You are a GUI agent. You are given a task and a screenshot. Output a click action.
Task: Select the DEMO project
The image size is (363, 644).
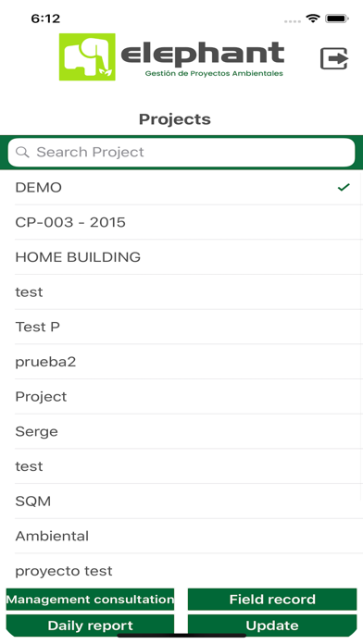[181, 187]
